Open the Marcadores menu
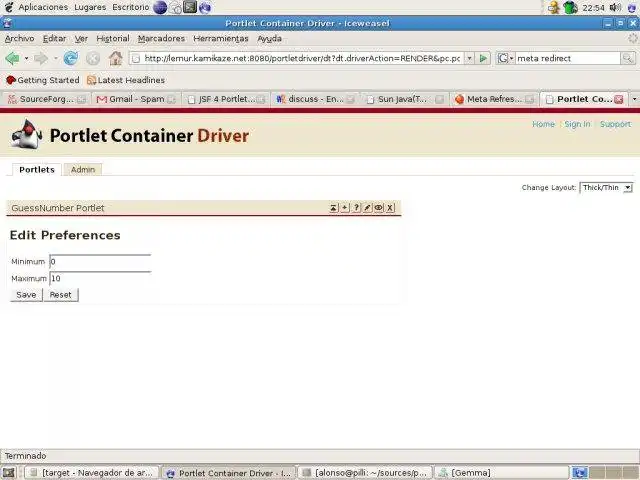This screenshot has width=640, height=480. tap(161, 38)
